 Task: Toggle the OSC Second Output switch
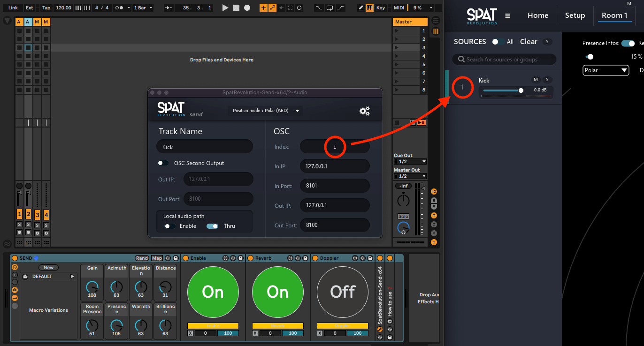(163, 163)
